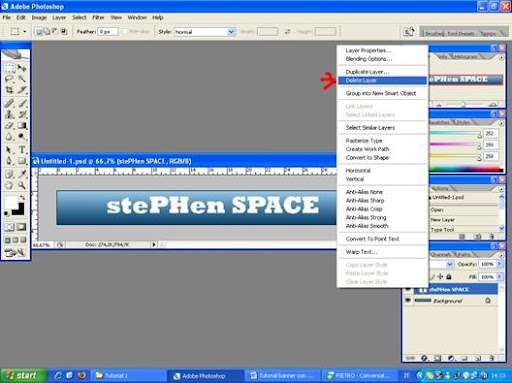Select the Move tool

tap(22, 68)
